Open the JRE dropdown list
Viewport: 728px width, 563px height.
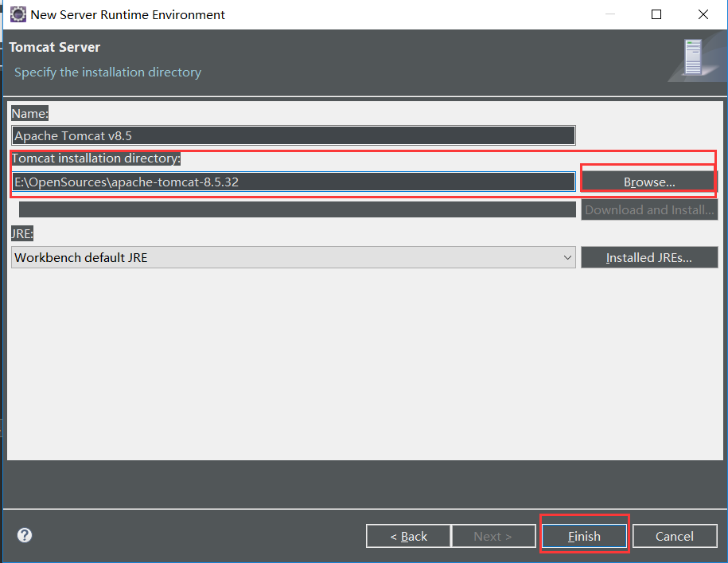[x=294, y=257]
